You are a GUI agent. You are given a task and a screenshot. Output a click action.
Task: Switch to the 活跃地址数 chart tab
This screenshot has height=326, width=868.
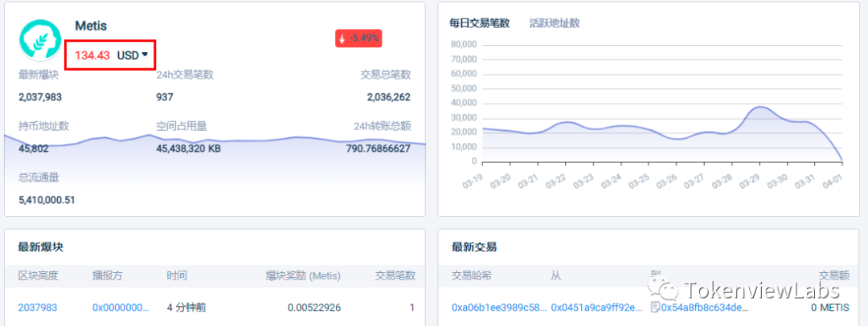(x=554, y=23)
